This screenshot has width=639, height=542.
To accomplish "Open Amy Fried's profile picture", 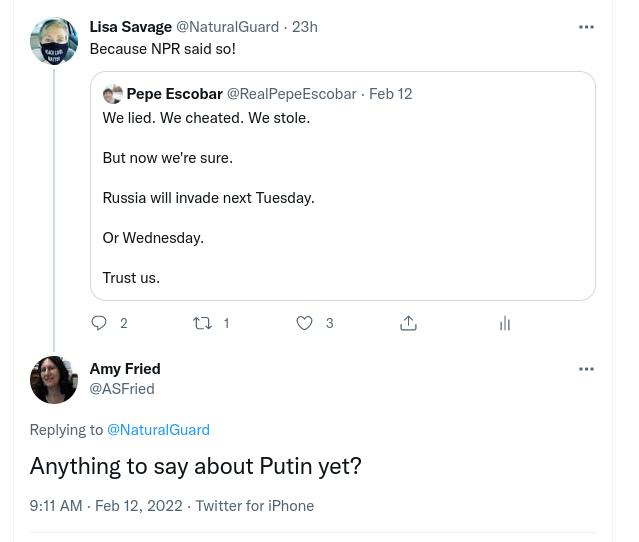I will point(54,380).
